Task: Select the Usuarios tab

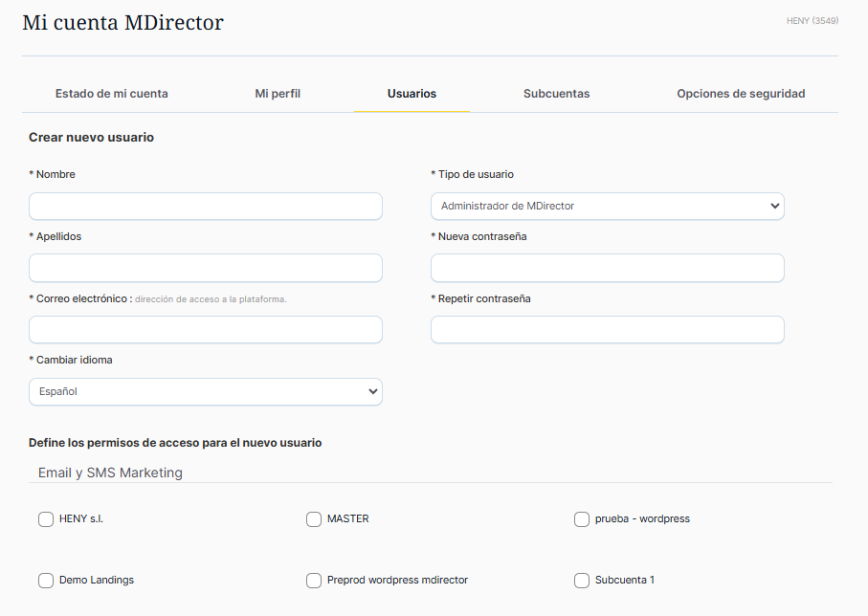Action: click(412, 94)
